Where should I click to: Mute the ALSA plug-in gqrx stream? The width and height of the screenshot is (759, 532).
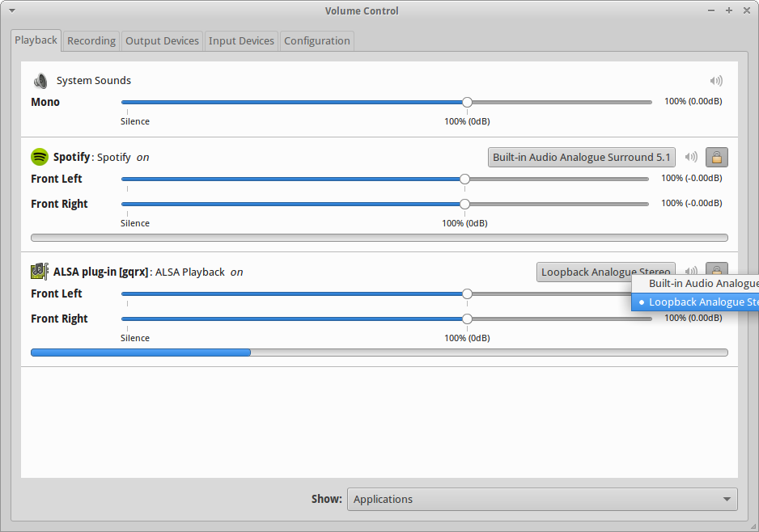691,270
